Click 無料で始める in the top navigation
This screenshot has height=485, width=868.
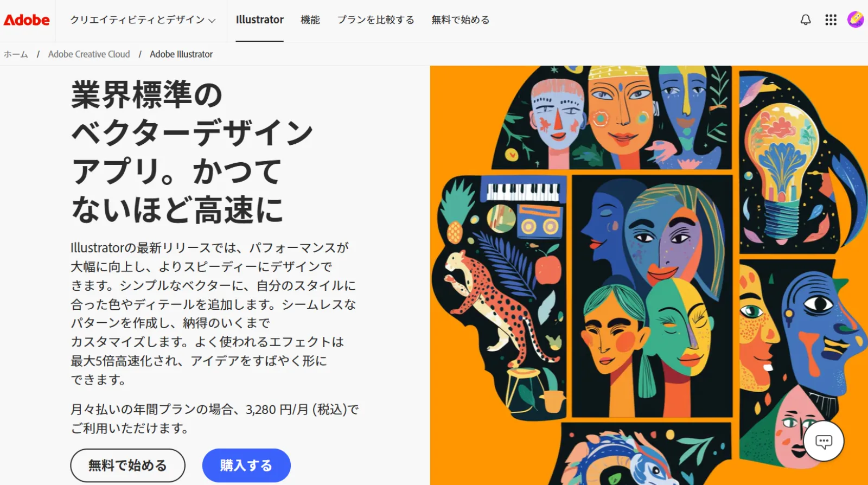pos(461,20)
